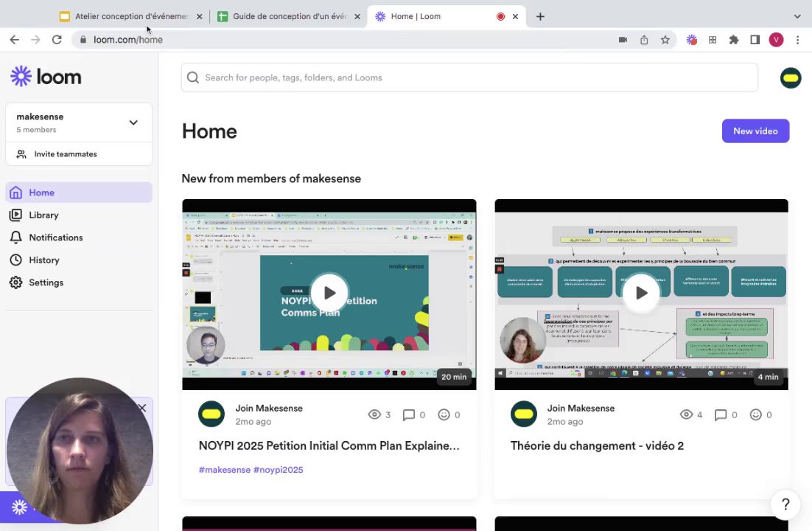The height and width of the screenshot is (531, 812).
Task: Focus the Looms search field
Action: 469,77
